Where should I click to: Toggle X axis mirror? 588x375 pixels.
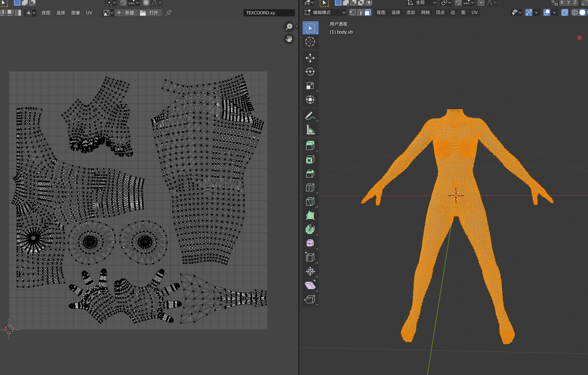click(x=562, y=2)
